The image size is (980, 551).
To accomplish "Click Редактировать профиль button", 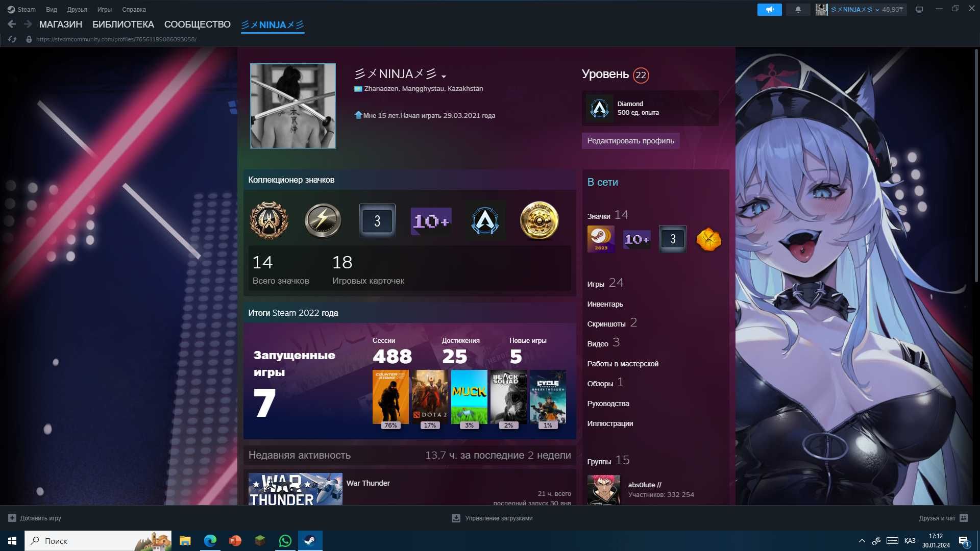I will click(x=630, y=141).
